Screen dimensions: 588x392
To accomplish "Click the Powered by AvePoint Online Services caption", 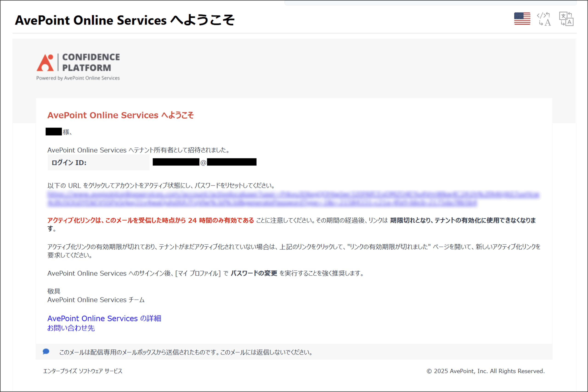I will 78,78.
